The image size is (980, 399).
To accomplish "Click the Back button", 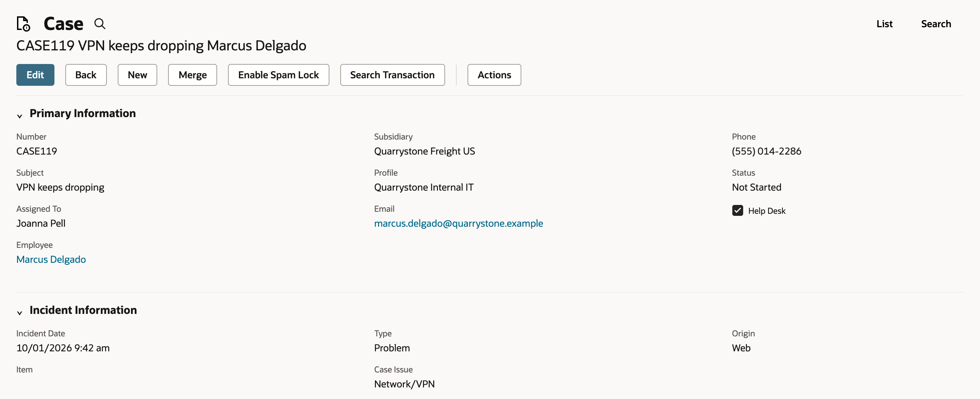I will pos(86,75).
